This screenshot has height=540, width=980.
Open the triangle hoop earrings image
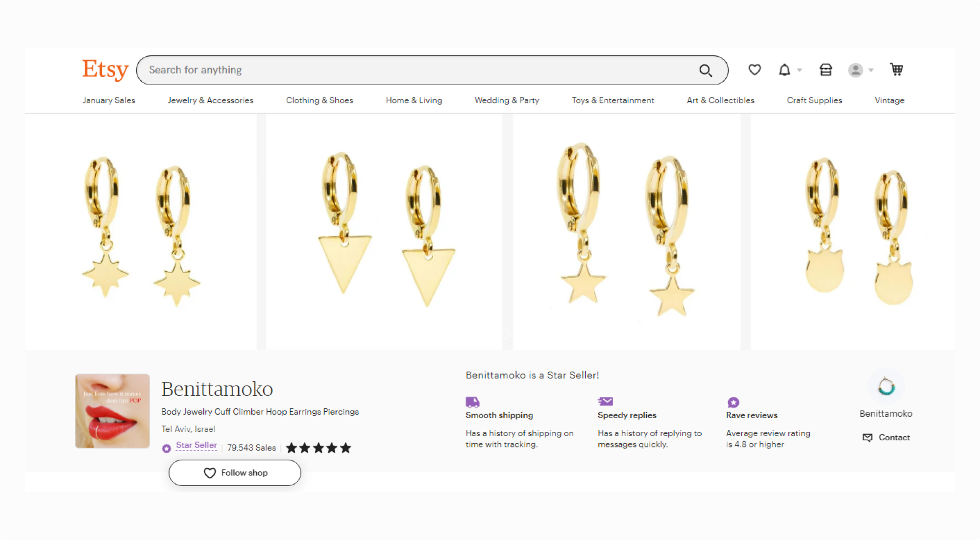pos(384,232)
